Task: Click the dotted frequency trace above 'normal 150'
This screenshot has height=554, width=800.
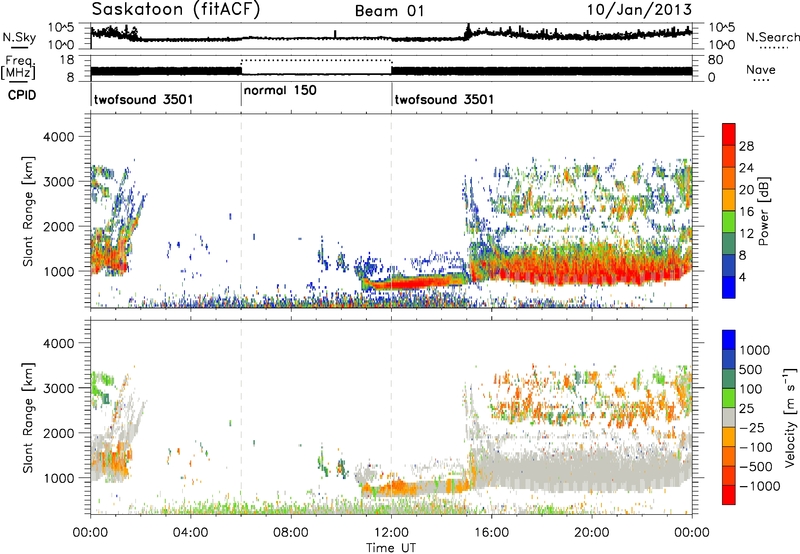Action: click(x=316, y=60)
